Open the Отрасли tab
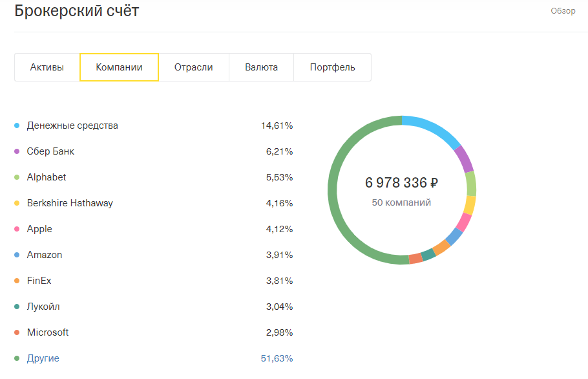 pyautogui.click(x=193, y=67)
